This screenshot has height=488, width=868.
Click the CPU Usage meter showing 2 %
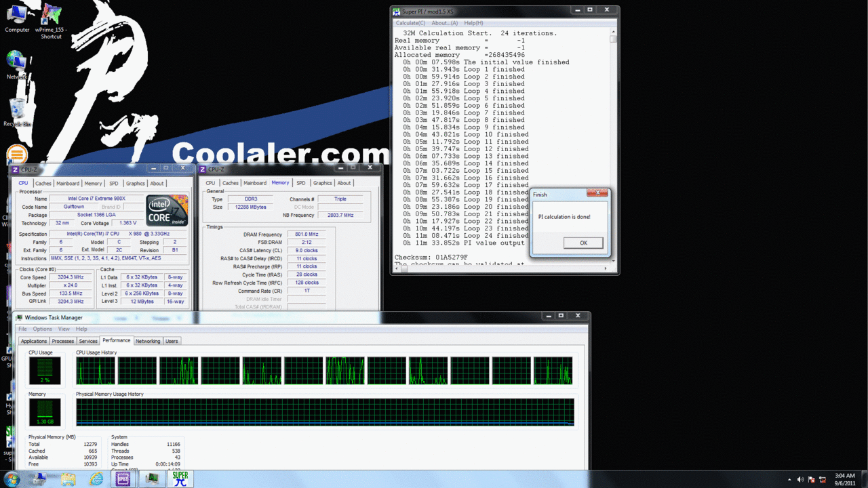click(x=45, y=371)
